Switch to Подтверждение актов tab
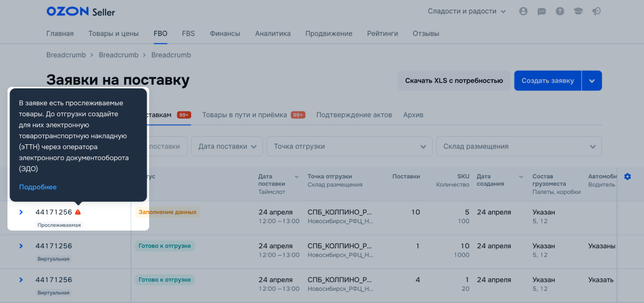This screenshot has height=303, width=644. 354,115
